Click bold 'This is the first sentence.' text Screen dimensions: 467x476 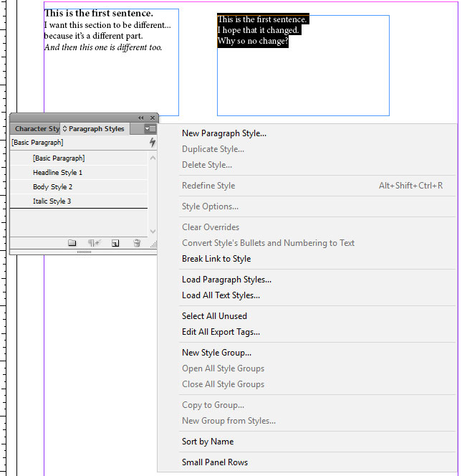tap(99, 14)
